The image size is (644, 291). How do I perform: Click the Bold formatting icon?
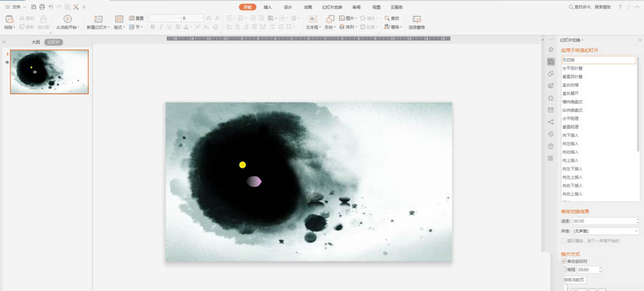click(x=153, y=27)
